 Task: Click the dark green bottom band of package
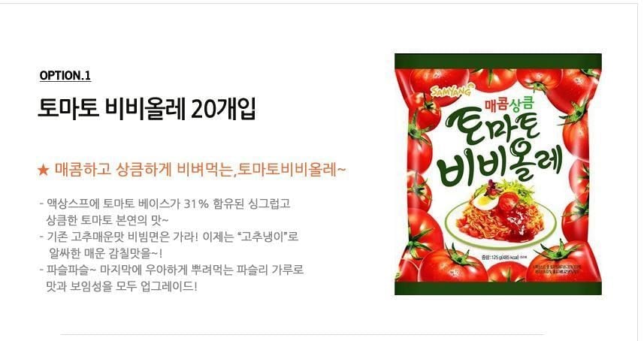click(498, 288)
